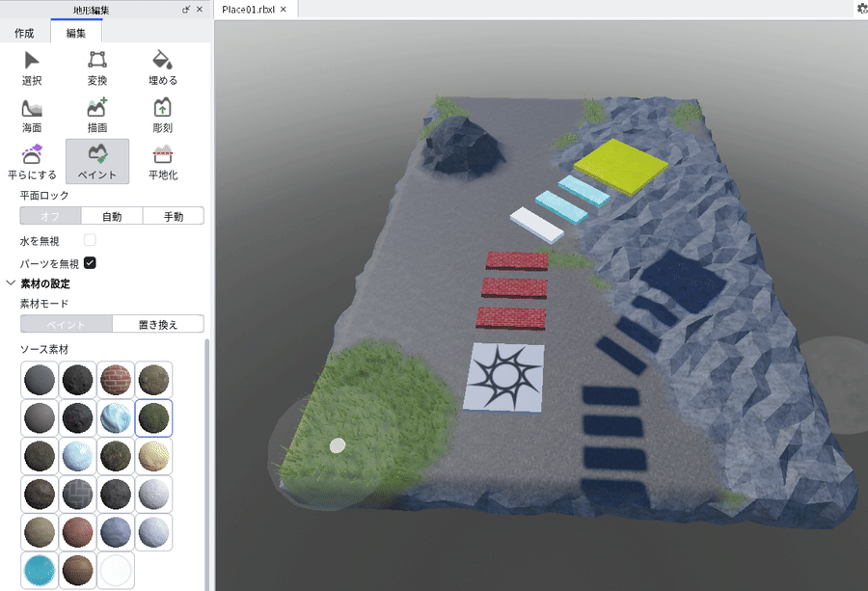868x591 pixels.
Task: Click the material panel vertical scrollbar
Action: [207, 465]
